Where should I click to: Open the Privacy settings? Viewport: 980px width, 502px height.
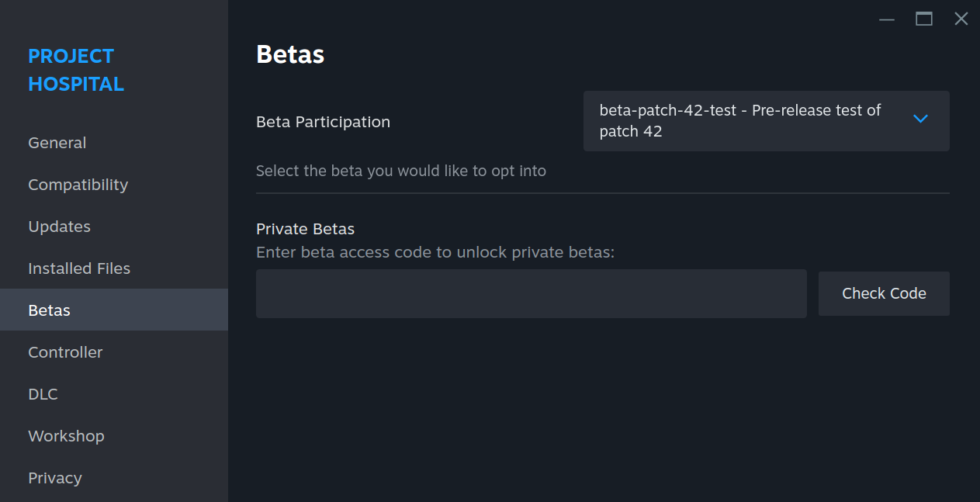pos(55,478)
